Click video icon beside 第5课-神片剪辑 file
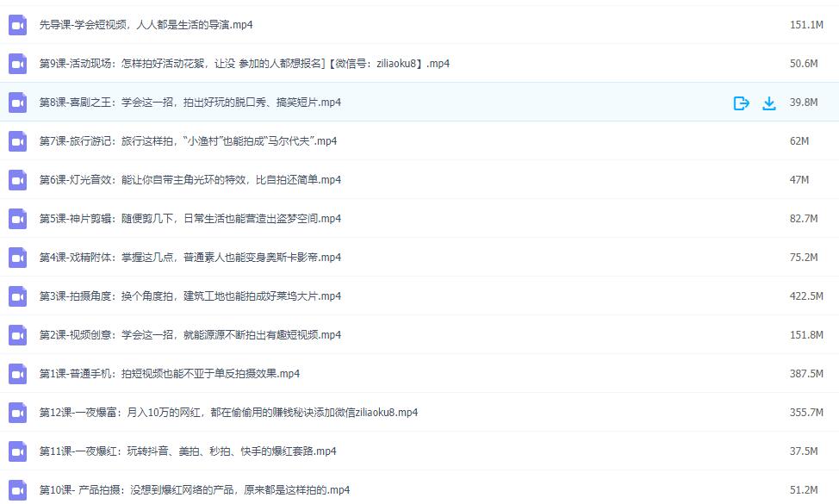The image size is (839, 504). 18,220
